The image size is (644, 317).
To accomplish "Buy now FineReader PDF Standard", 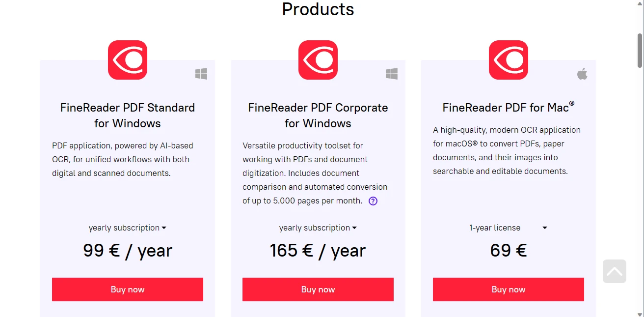I will (128, 289).
